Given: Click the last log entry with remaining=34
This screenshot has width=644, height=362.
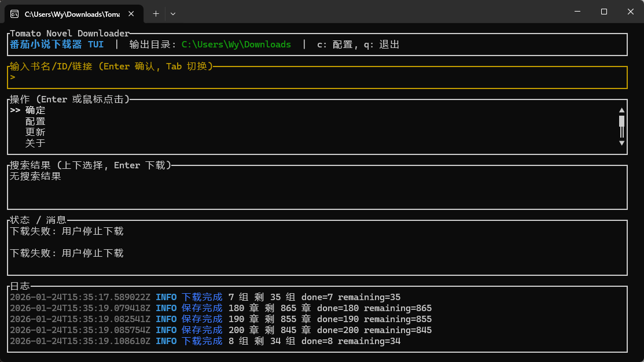Looking at the screenshot, I should [205, 341].
